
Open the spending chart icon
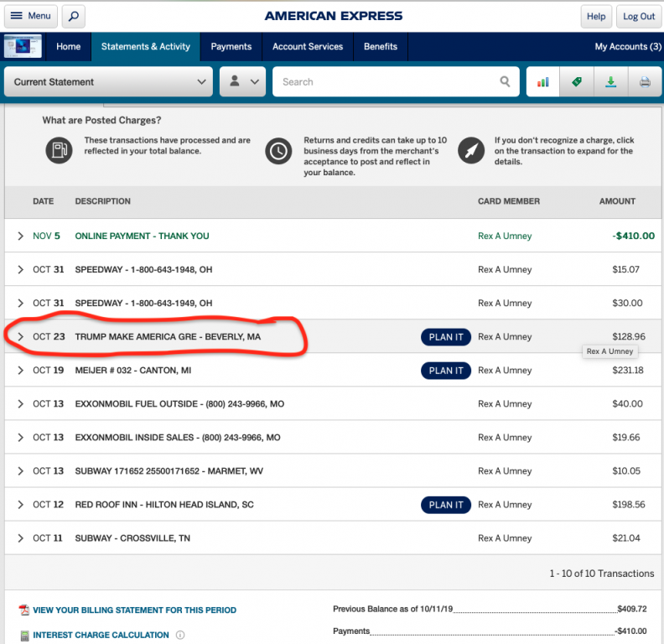[x=542, y=82]
